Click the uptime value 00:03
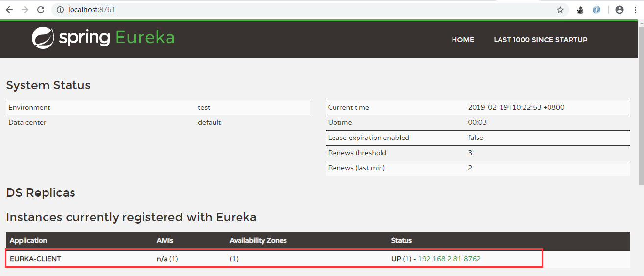Viewport: 644px width, 276px height. [477, 122]
